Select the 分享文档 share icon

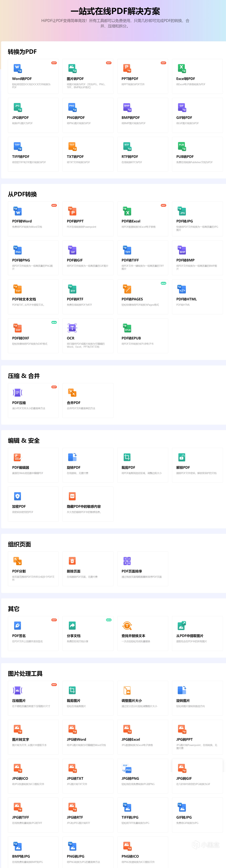pyautogui.click(x=72, y=626)
